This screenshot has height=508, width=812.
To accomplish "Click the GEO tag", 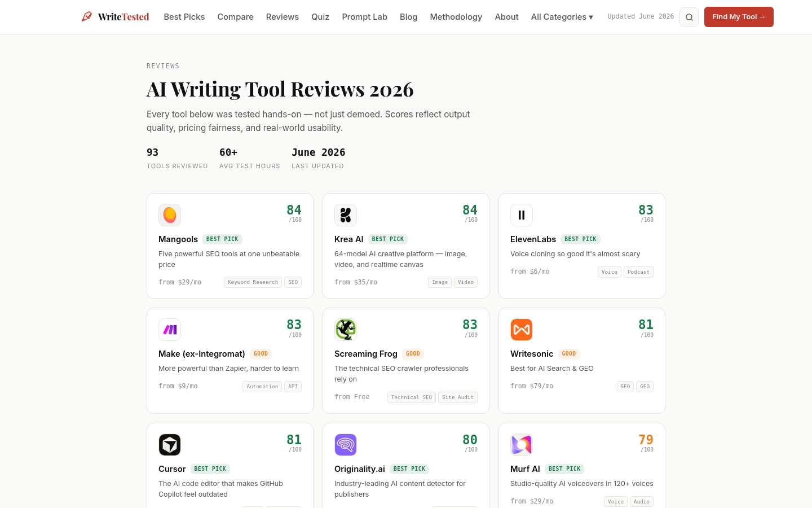I will (x=645, y=387).
